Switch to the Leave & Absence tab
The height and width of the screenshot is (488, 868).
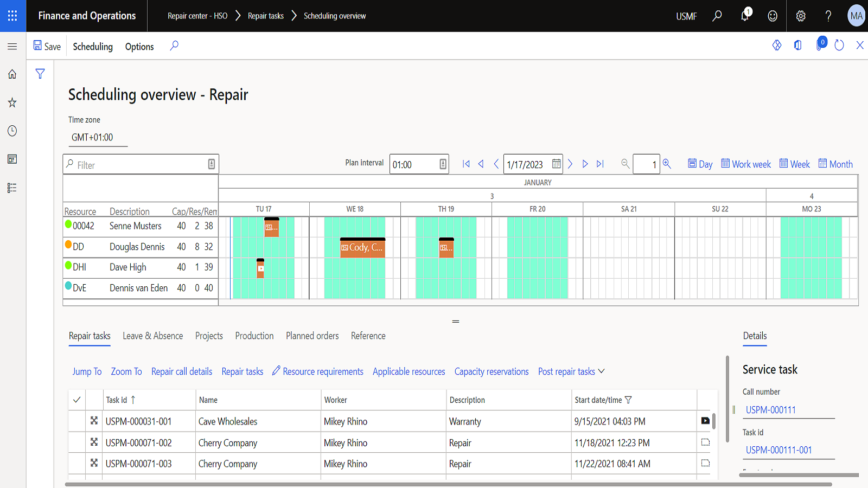coord(152,336)
